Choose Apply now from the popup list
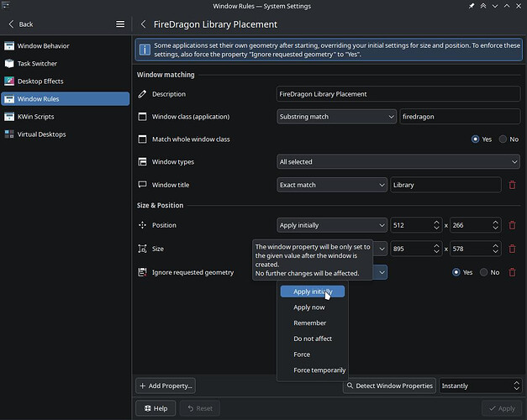 (313, 307)
